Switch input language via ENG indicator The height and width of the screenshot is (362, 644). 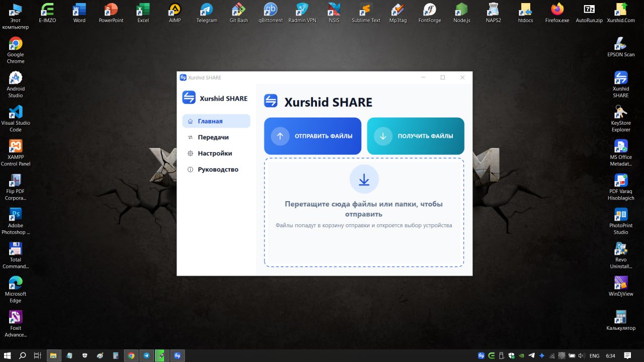tap(594, 355)
